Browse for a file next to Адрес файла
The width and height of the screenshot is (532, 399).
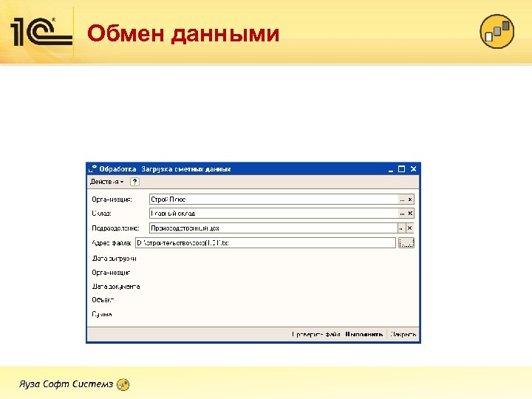click(406, 243)
